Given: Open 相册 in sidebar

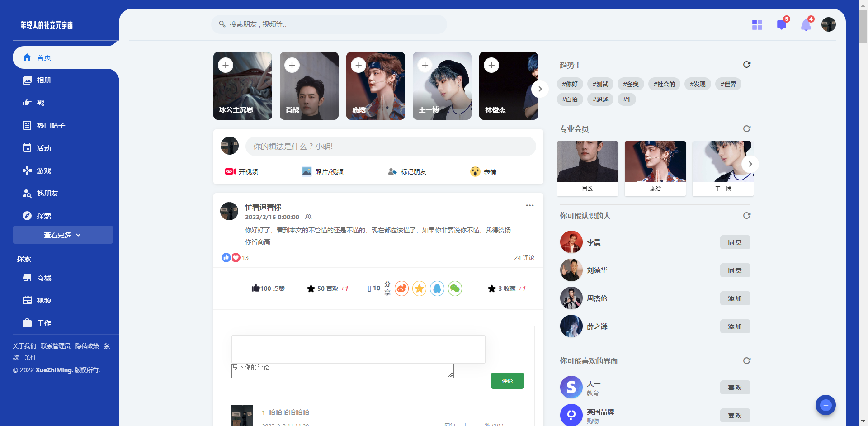Looking at the screenshot, I should click(66, 80).
